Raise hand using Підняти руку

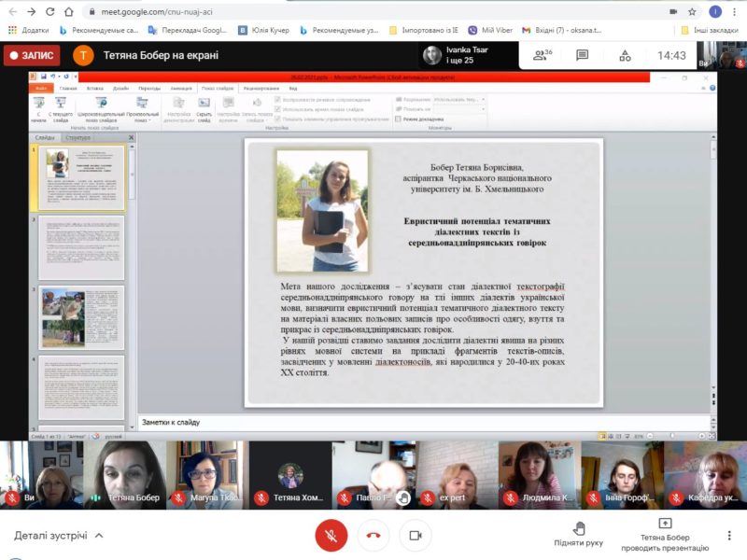tap(578, 534)
